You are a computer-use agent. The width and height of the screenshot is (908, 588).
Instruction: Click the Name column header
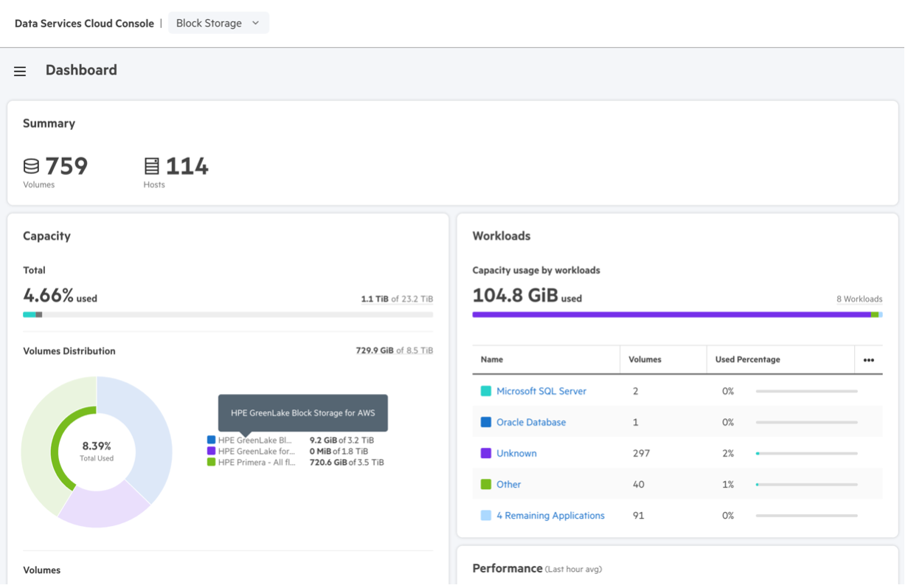point(492,360)
